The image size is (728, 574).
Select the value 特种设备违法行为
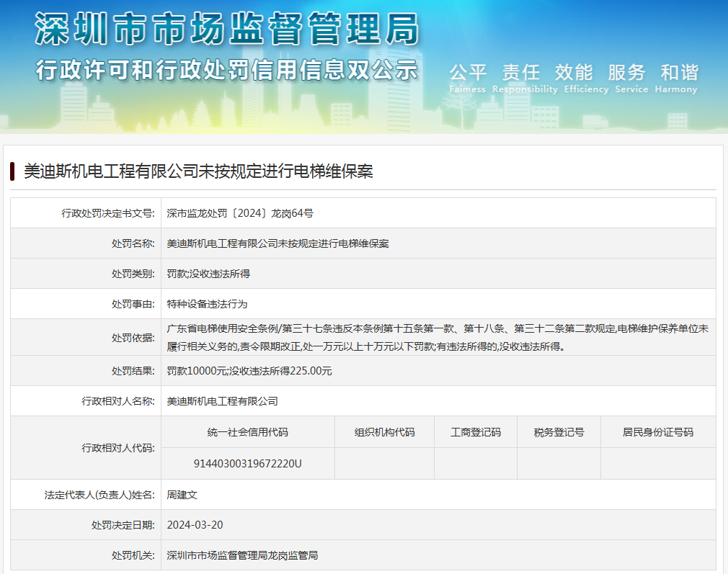click(x=207, y=304)
